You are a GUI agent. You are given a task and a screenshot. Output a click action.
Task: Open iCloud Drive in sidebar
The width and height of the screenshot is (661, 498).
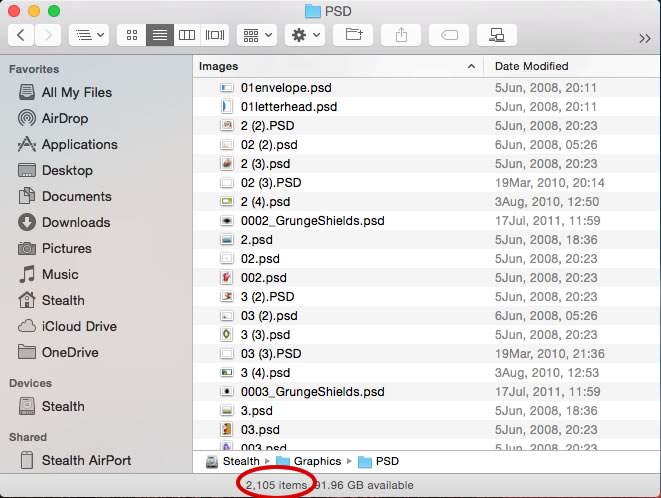coord(67,326)
